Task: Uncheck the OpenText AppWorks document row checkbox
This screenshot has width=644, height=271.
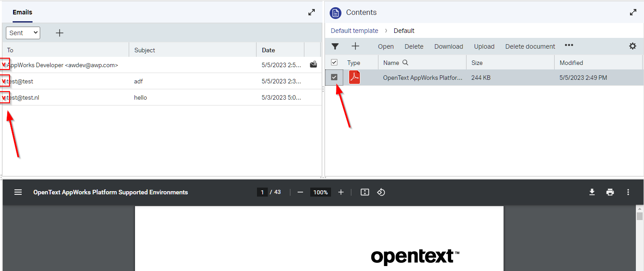Action: click(334, 78)
